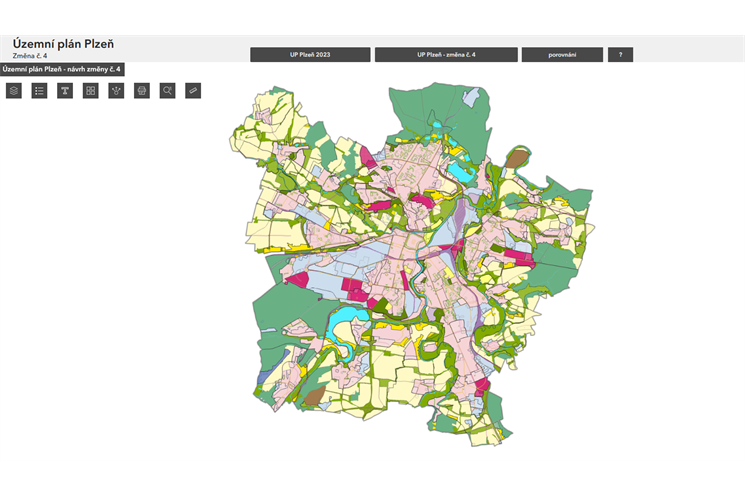Switch to UP Plzeň - změna č. 4
This screenshot has width=745, height=496.
coord(446,55)
